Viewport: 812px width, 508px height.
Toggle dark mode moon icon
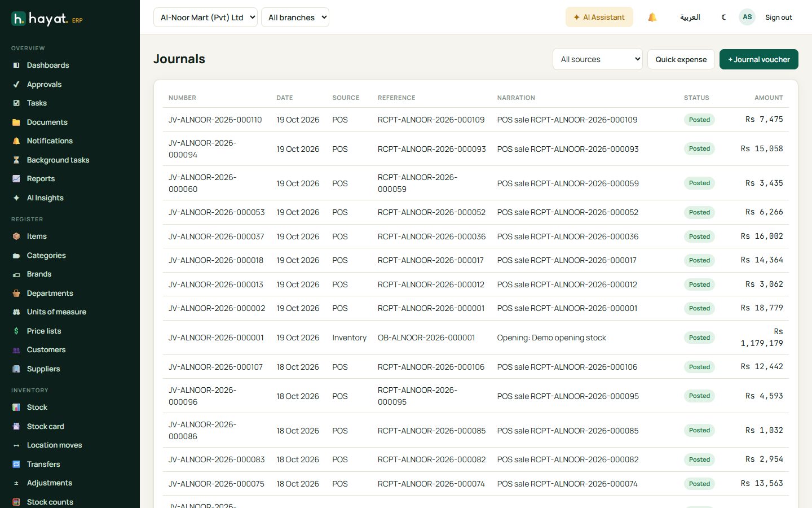coord(724,17)
